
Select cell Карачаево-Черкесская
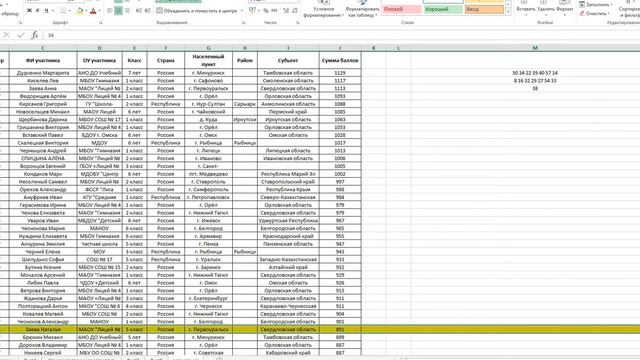(x=288, y=306)
